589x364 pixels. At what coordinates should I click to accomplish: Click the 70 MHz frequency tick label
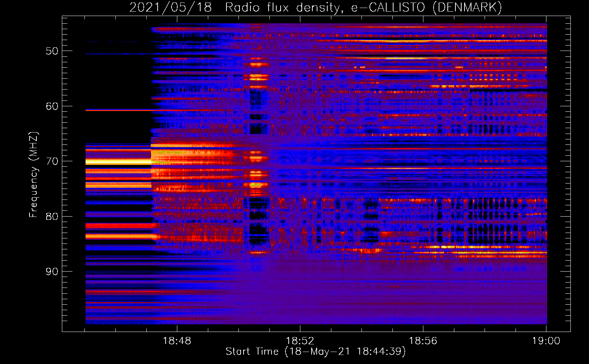[x=52, y=161]
